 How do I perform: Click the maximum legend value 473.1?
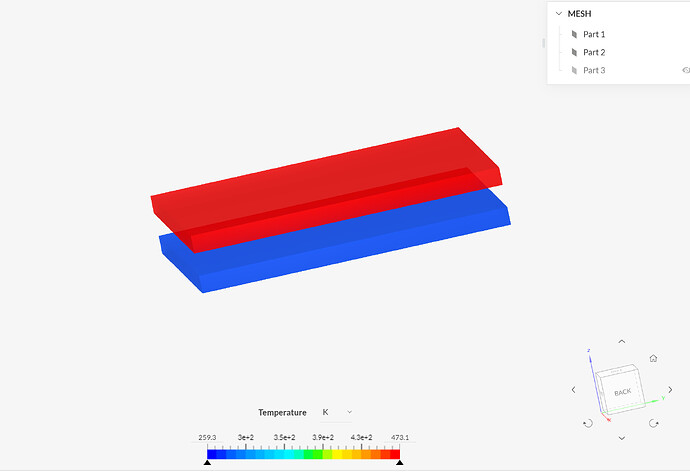400,437
